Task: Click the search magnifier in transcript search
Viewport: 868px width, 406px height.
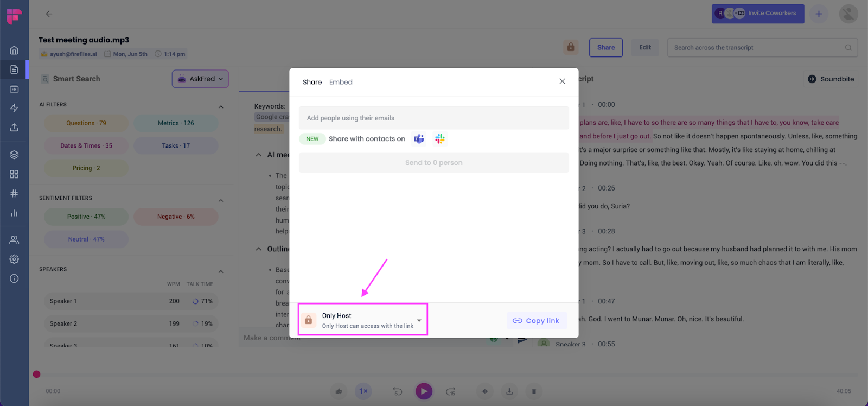Action: pyautogui.click(x=848, y=48)
